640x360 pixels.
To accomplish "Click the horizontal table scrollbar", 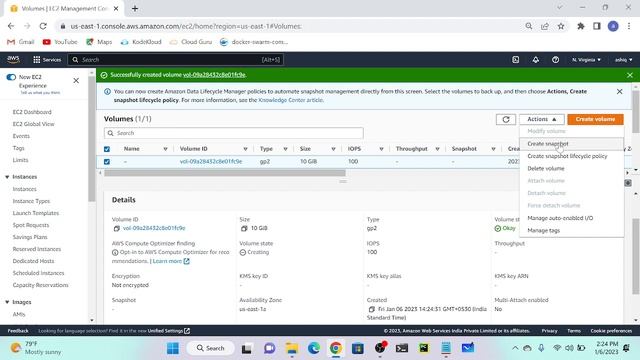I will coord(225,173).
